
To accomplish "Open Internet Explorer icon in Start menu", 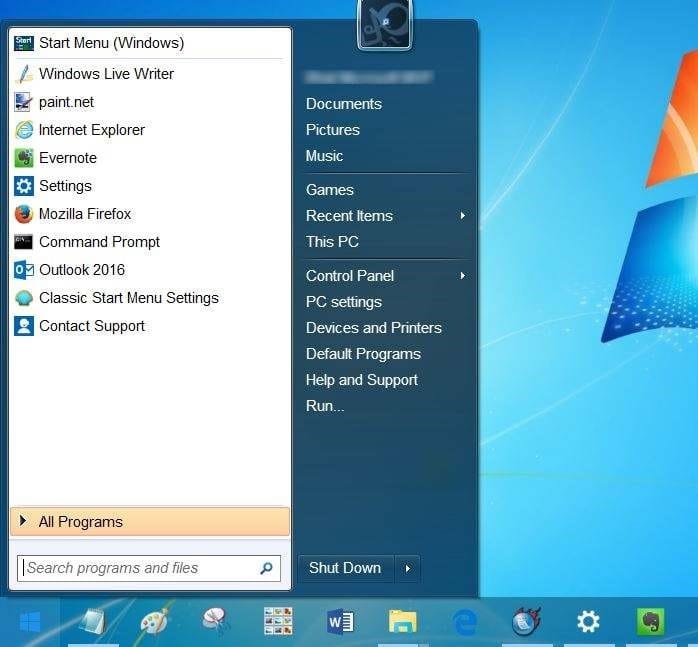I will click(24, 130).
